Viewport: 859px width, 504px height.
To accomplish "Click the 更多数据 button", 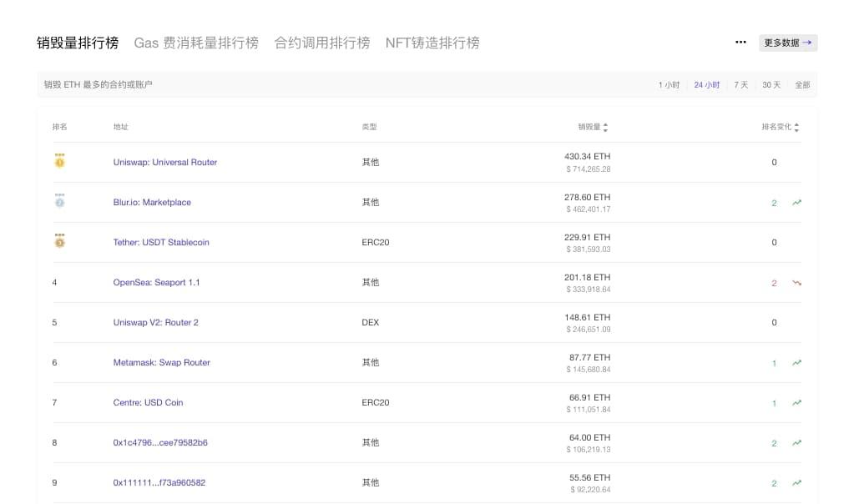I will click(788, 43).
